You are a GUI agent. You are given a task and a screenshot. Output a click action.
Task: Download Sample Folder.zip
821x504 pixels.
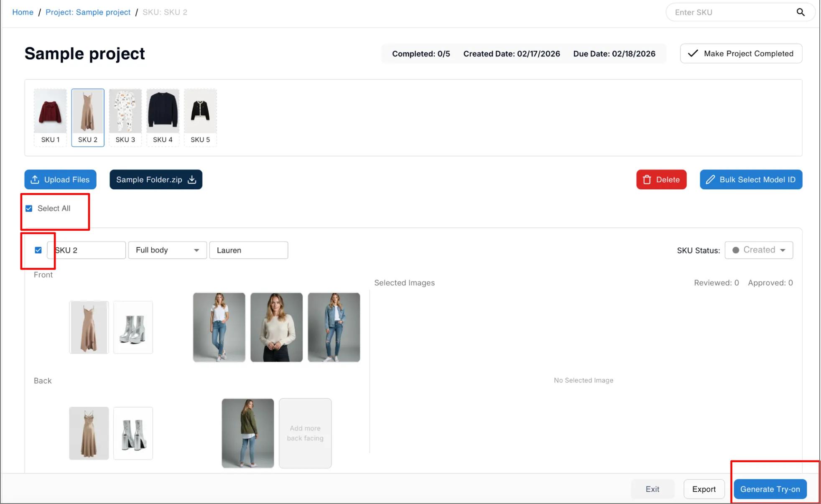click(156, 179)
